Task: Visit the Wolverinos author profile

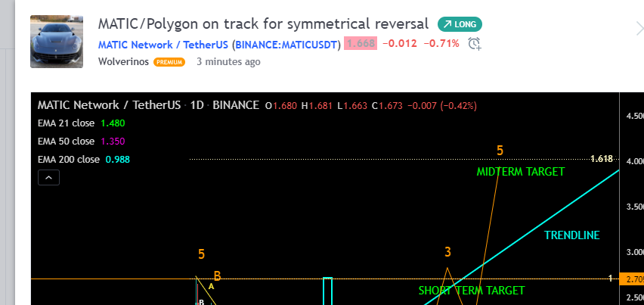Action: [x=124, y=62]
